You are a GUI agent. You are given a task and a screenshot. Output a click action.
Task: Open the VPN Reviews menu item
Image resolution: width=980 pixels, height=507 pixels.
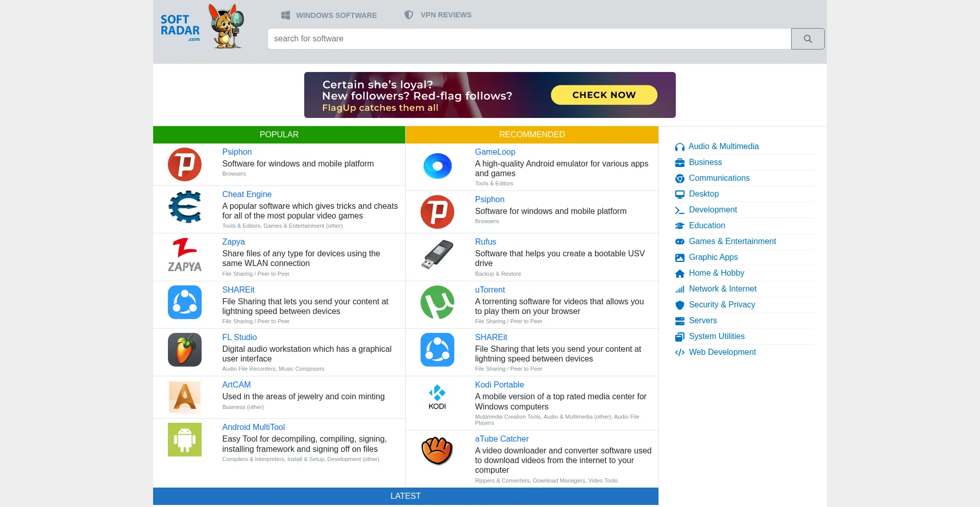coord(438,15)
